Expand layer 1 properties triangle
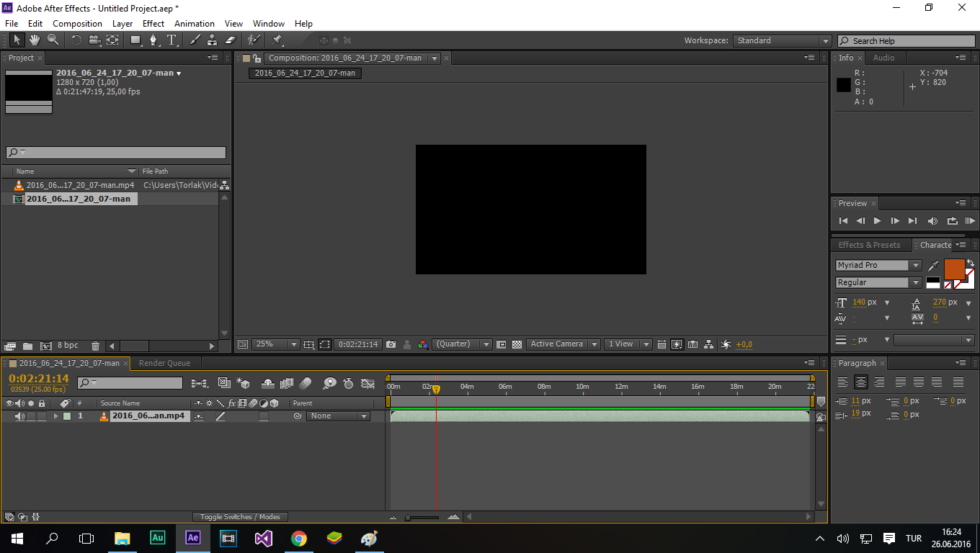Screen dimensions: 980x553 (55, 416)
